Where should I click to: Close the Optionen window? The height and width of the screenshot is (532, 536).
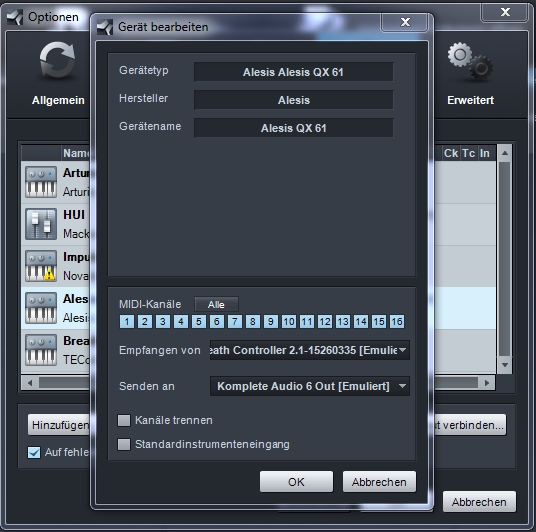click(x=505, y=12)
